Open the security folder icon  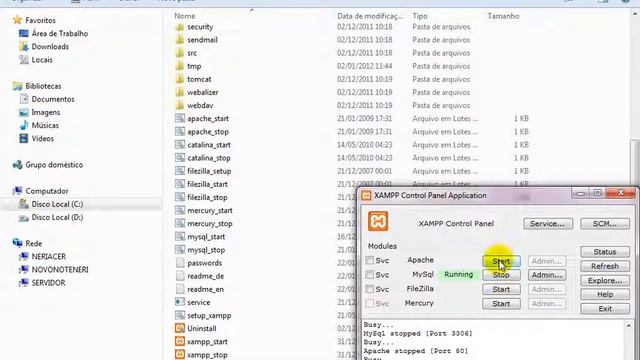click(180, 27)
